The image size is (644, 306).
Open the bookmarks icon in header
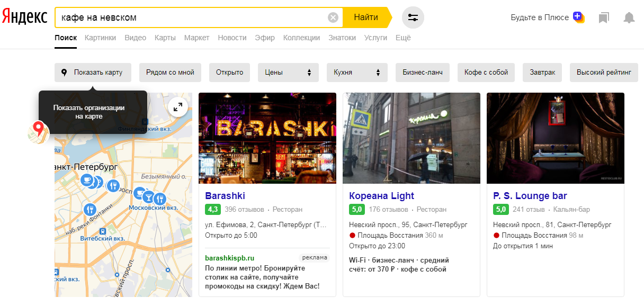pos(604,18)
